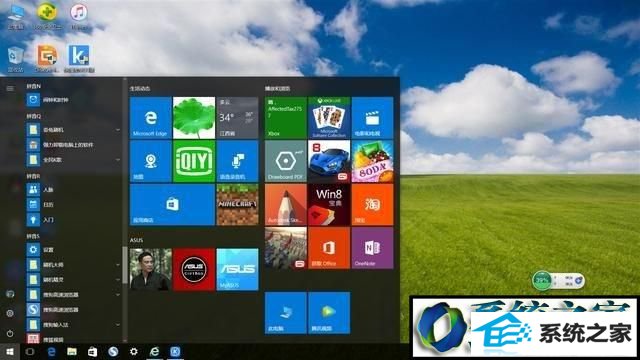Open the Win8 tile
Screen dimensions: 640x360
(329, 204)
